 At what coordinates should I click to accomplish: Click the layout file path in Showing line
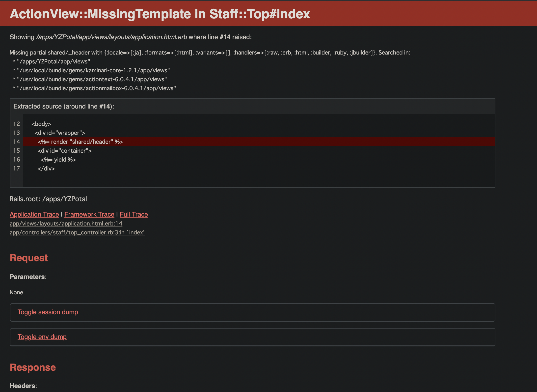[111, 37]
